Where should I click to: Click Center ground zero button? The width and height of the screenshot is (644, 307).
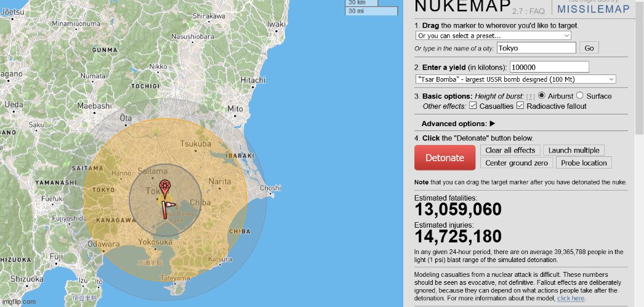[x=517, y=163]
